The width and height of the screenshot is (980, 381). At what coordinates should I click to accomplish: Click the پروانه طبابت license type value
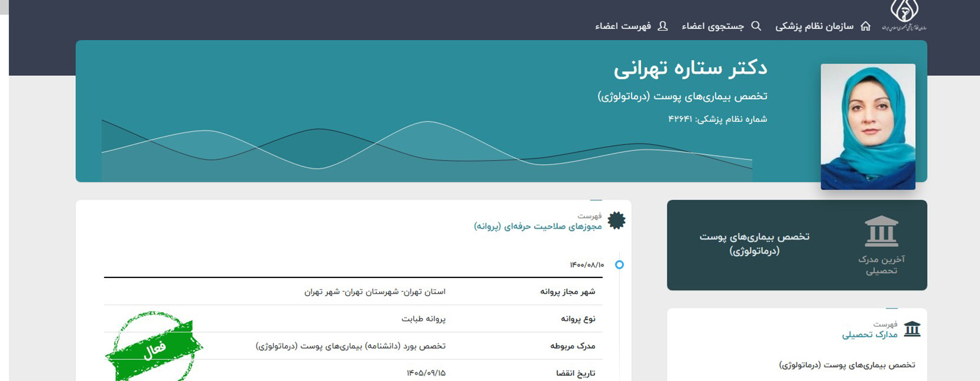point(423,319)
